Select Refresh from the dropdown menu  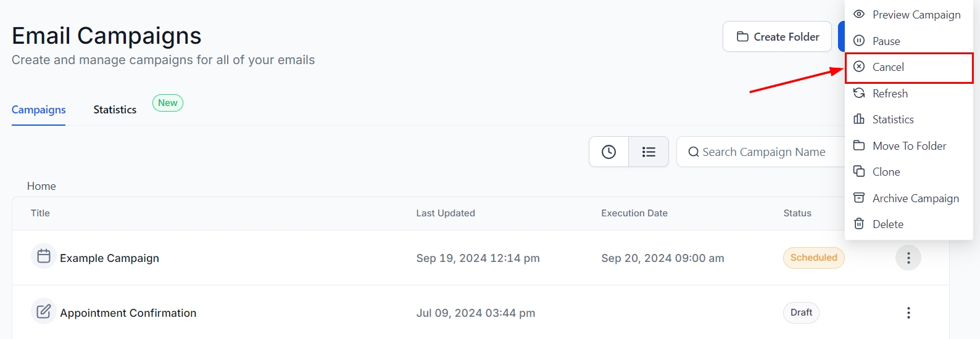pos(889,94)
